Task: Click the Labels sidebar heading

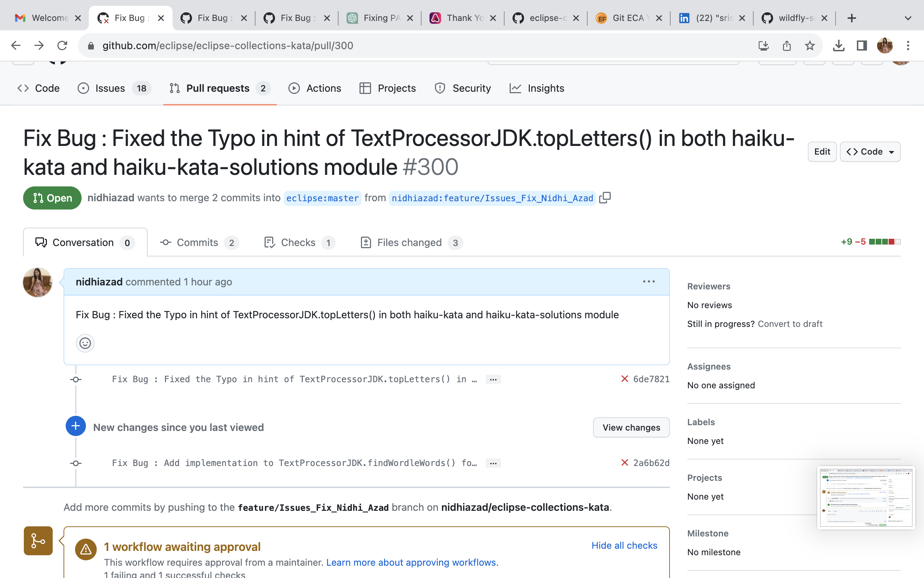Action: click(x=701, y=422)
